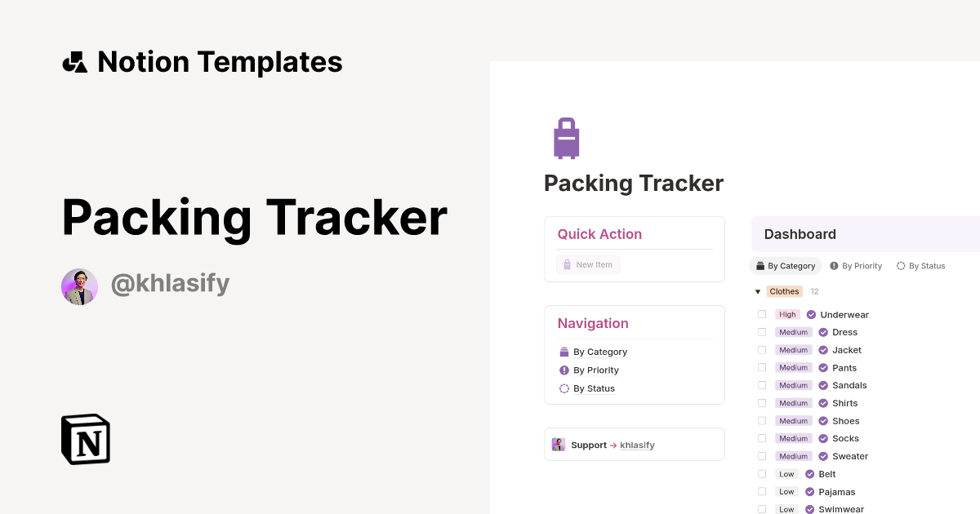Switch to the By Status tab
Viewport: 980px width, 514px height.
click(920, 266)
